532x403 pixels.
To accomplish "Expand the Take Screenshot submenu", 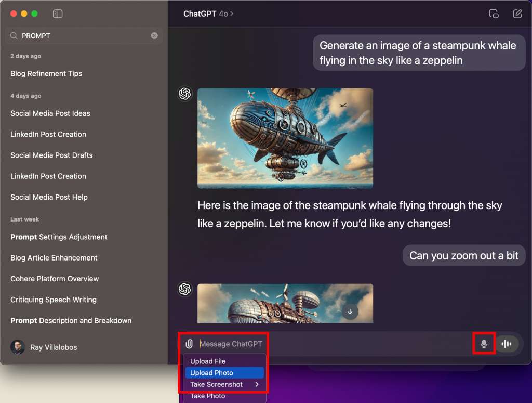I will pyautogui.click(x=224, y=384).
